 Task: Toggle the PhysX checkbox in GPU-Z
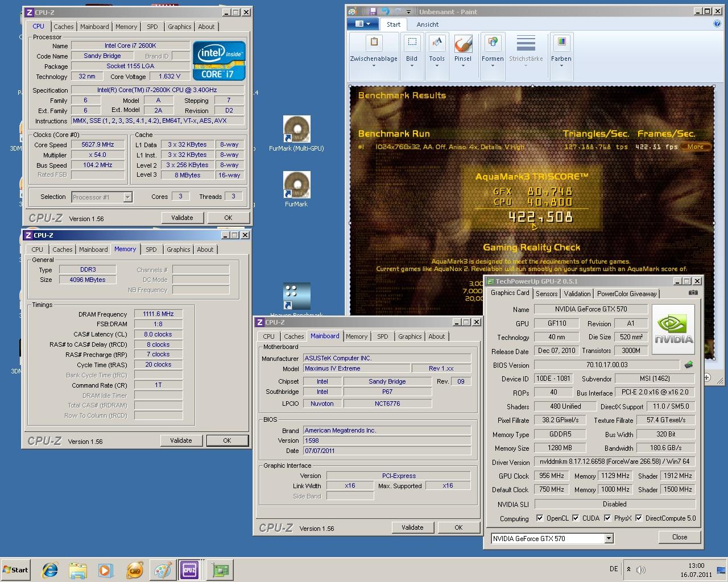[607, 518]
